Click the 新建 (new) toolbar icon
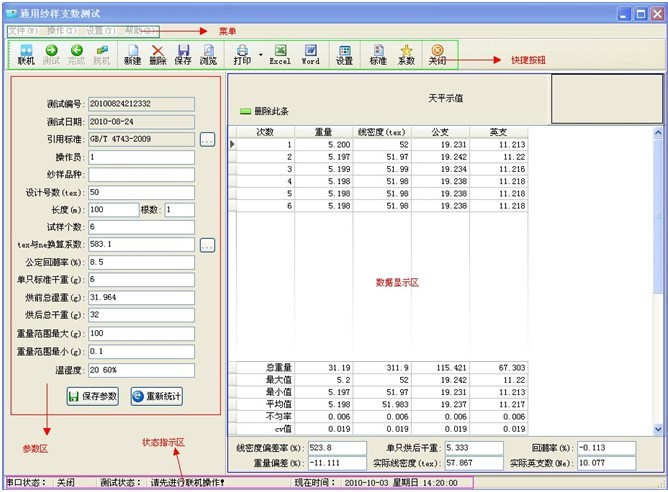The width and height of the screenshot is (668, 492). (x=132, y=54)
